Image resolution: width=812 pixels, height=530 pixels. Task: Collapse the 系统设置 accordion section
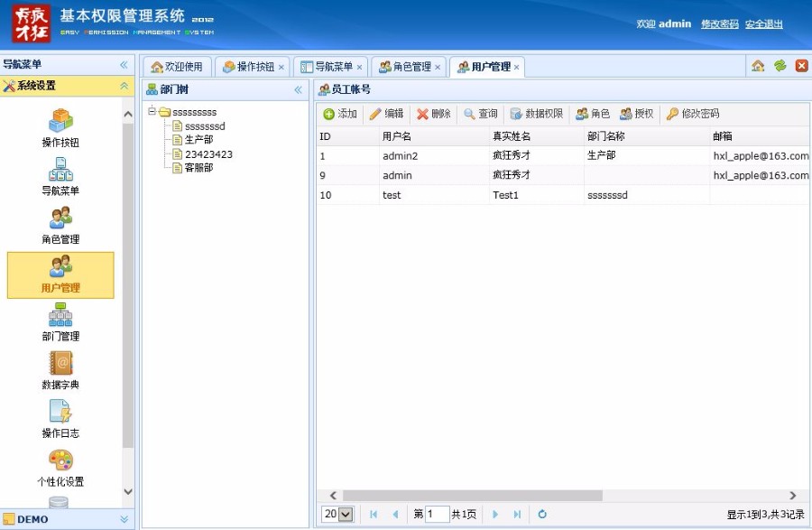pyautogui.click(x=124, y=86)
